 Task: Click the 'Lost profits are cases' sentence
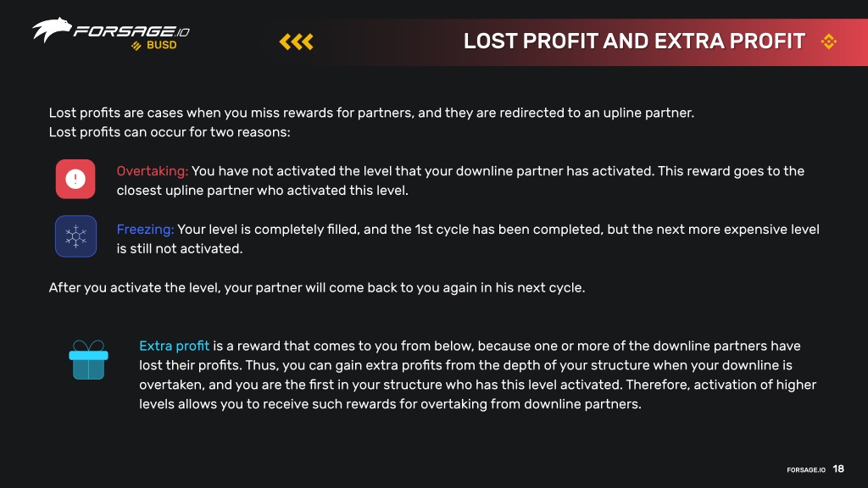[x=371, y=113]
